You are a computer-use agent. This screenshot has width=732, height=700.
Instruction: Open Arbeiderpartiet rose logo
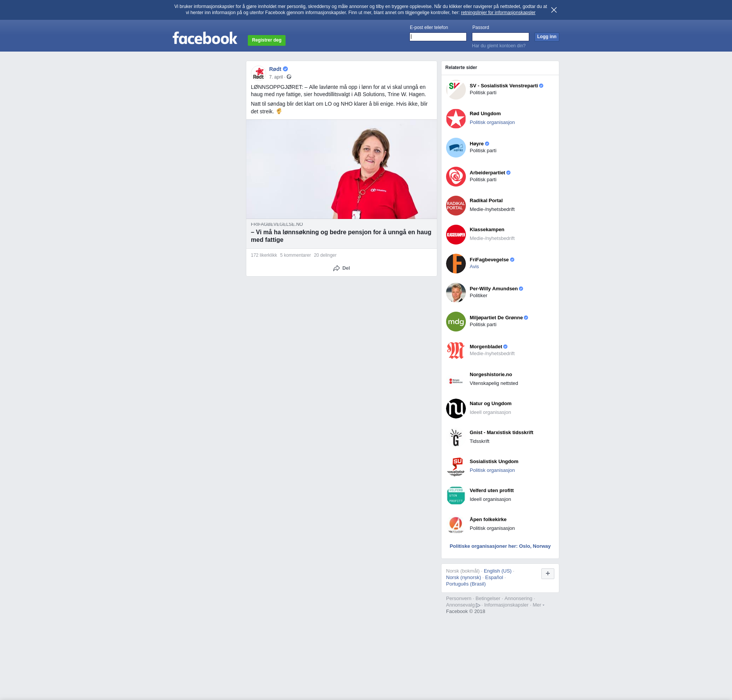coord(456,177)
